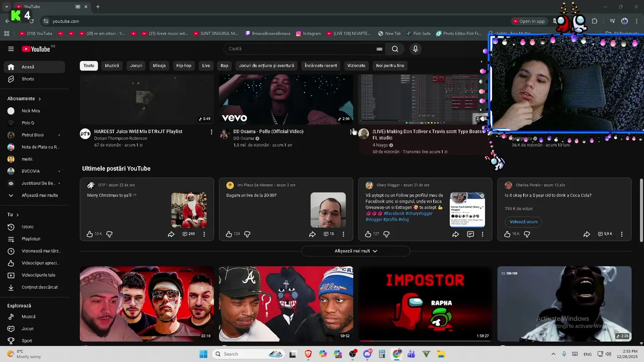
Task: Go to Acasă in sidebar
Action: pyautogui.click(x=34, y=67)
